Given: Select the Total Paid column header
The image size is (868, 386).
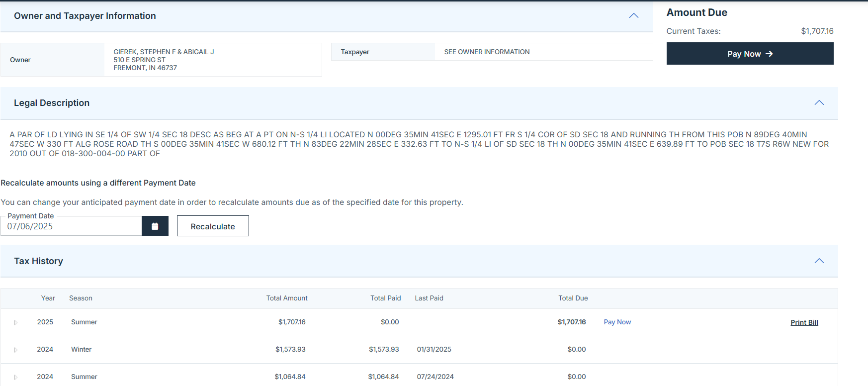Looking at the screenshot, I should 385,298.
